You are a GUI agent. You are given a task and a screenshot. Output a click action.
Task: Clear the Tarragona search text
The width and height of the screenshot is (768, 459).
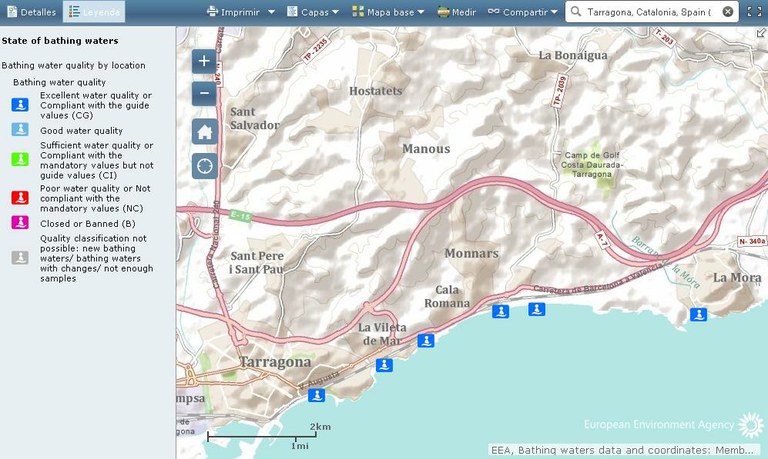(728, 12)
